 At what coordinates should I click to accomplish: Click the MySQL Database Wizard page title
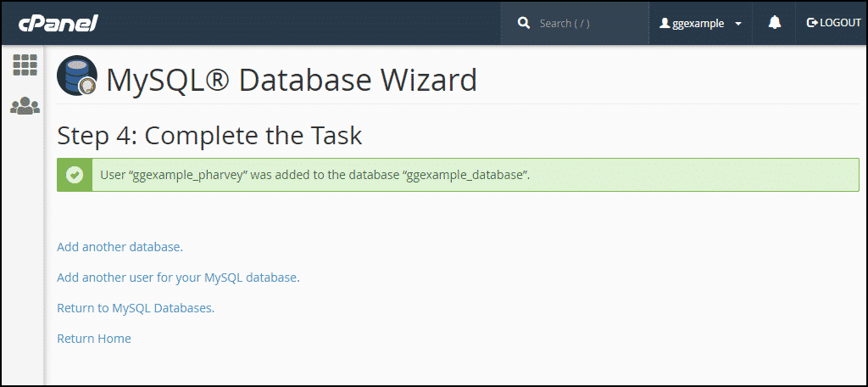coord(292,80)
